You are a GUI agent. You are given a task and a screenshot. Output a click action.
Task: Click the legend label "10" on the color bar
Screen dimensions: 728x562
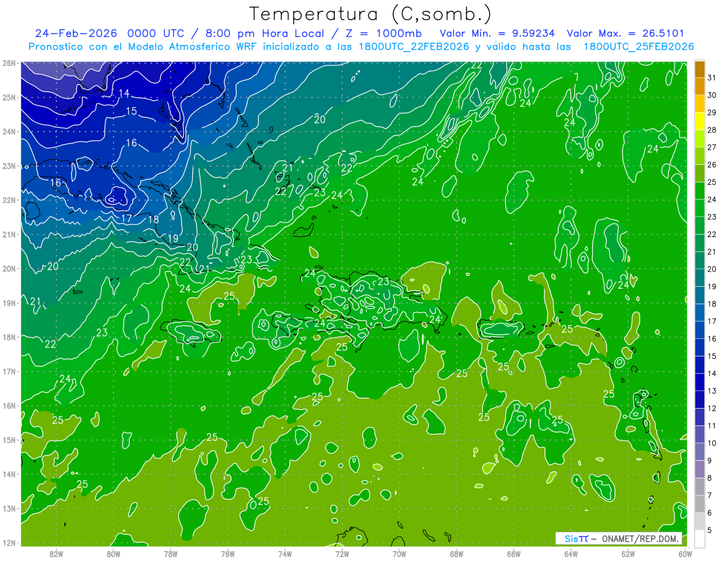[712, 443]
